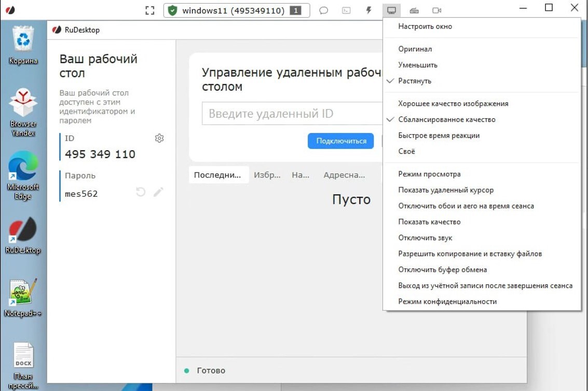
Task: Open the remote terminal icon
Action: tap(346, 10)
